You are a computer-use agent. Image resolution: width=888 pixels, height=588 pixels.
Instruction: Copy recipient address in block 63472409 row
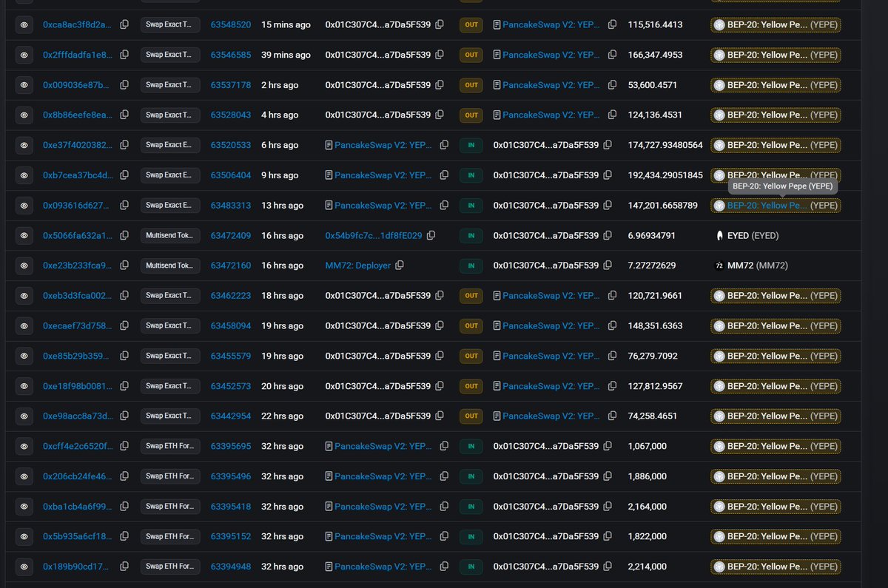point(608,235)
